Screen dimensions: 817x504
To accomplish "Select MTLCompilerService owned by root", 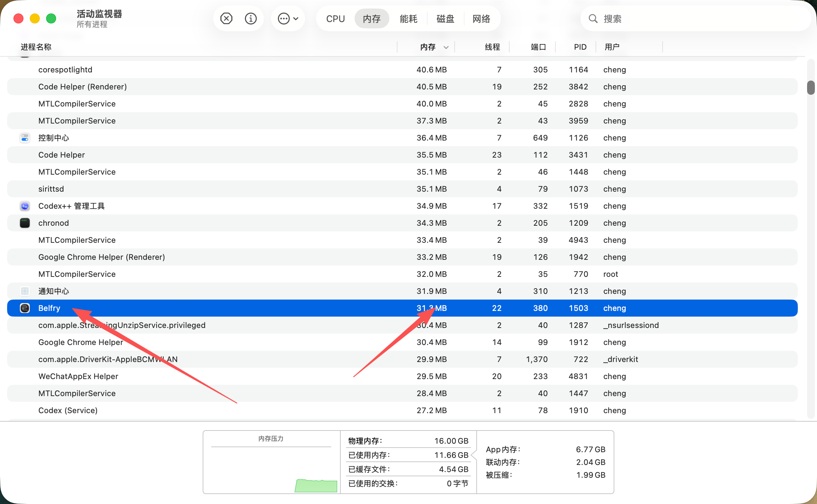I will [402, 274].
